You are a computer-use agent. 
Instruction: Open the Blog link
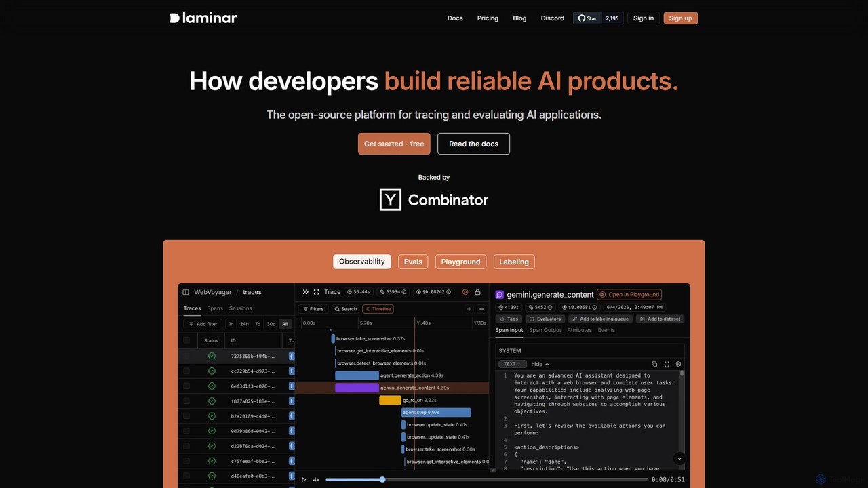pos(519,18)
